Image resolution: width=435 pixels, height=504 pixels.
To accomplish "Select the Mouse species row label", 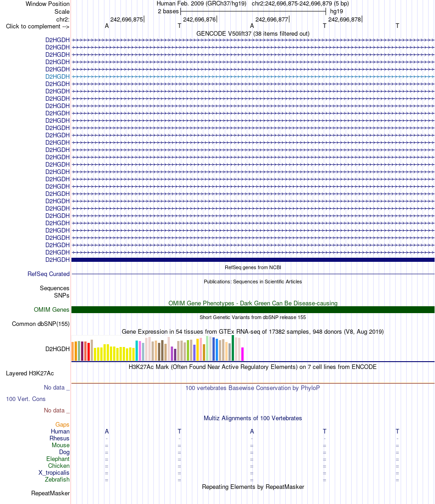I will pos(61,445).
